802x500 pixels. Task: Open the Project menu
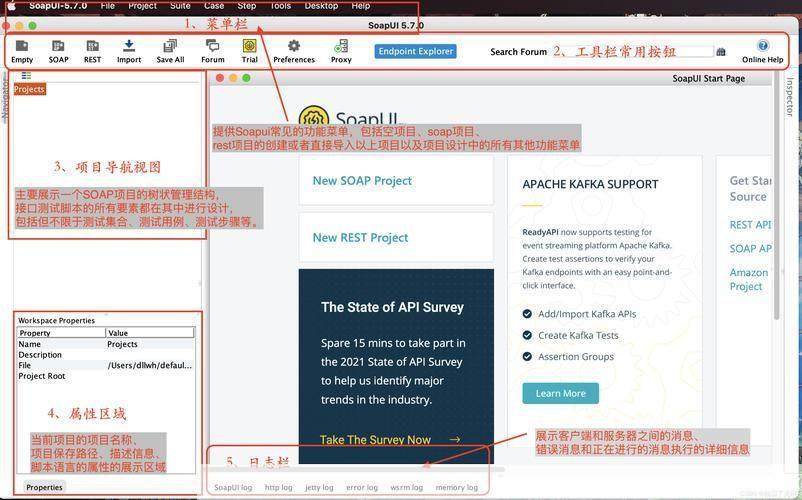coord(142,6)
